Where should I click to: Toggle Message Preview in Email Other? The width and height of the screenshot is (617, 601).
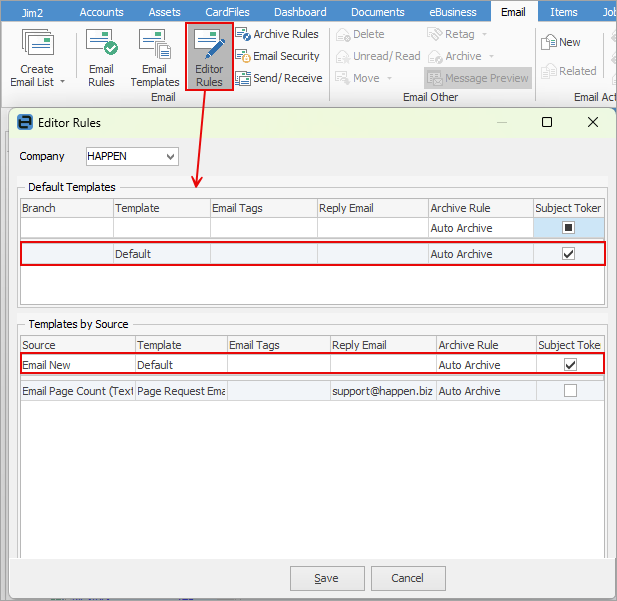tap(478, 78)
